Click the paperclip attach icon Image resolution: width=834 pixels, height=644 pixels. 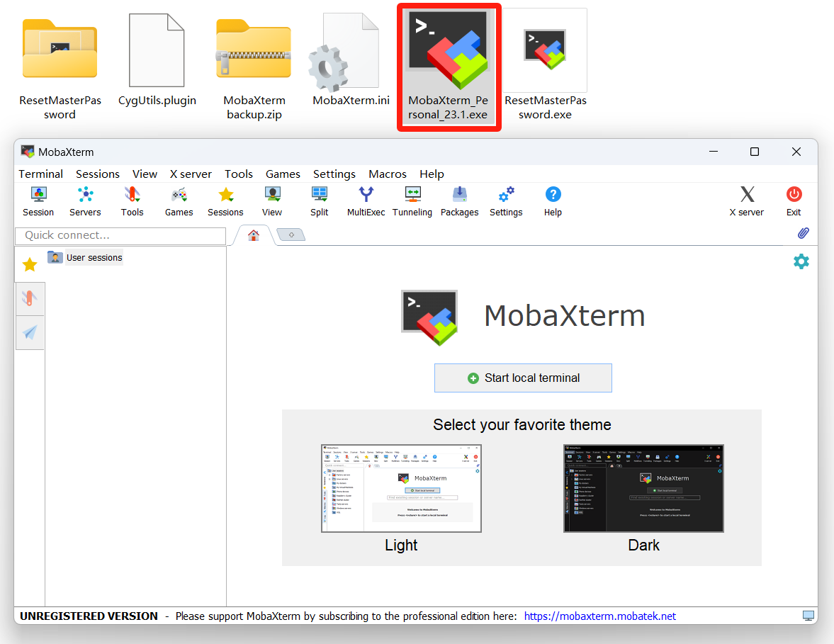(x=803, y=233)
